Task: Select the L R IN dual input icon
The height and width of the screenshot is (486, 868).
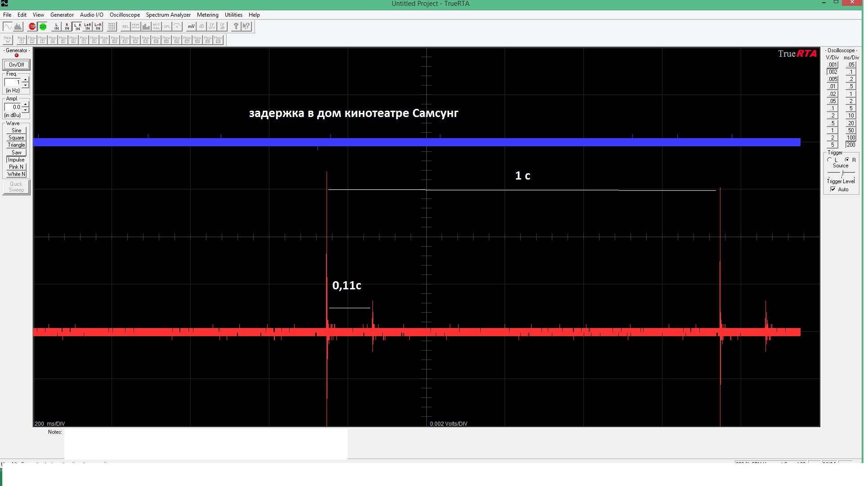Action: tap(77, 27)
